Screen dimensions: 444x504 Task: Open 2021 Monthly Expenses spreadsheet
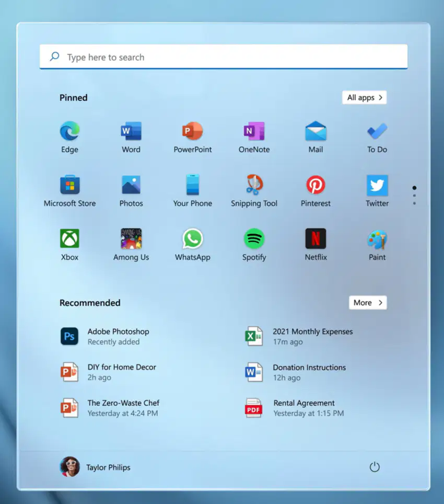point(299,336)
